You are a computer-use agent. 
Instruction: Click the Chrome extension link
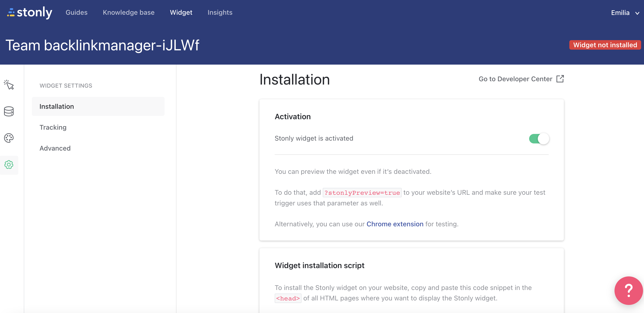[395, 224]
